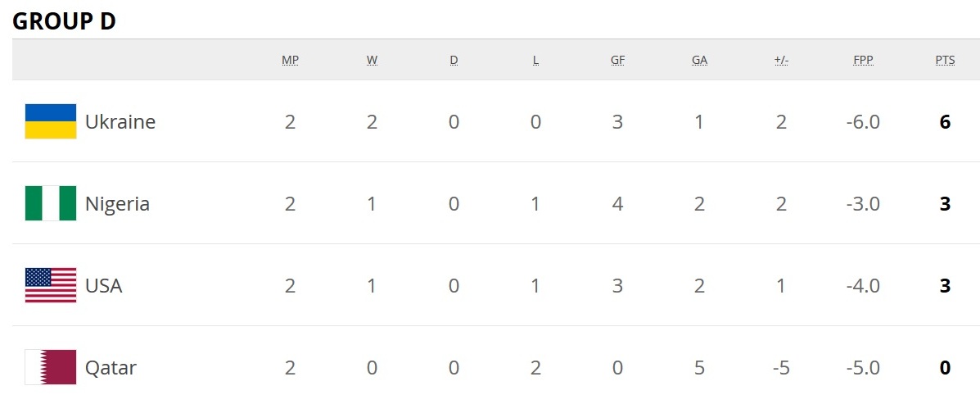Open the Ukraine team link

(x=120, y=122)
